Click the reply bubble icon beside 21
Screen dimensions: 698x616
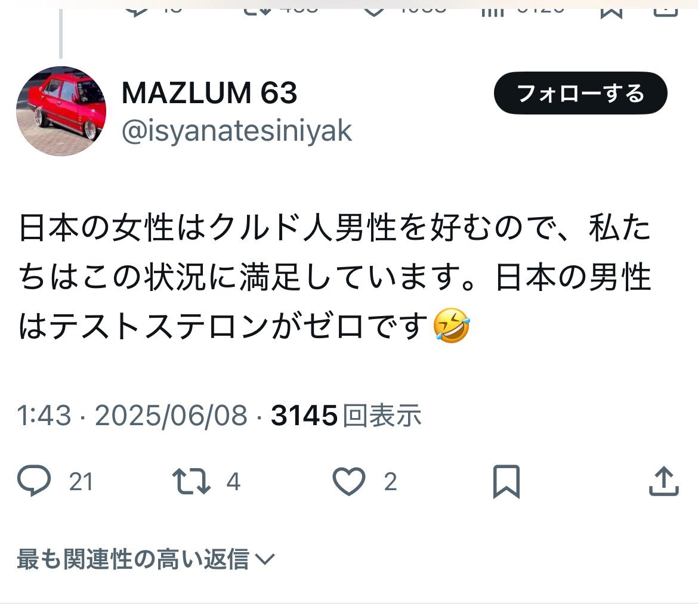click(x=34, y=481)
